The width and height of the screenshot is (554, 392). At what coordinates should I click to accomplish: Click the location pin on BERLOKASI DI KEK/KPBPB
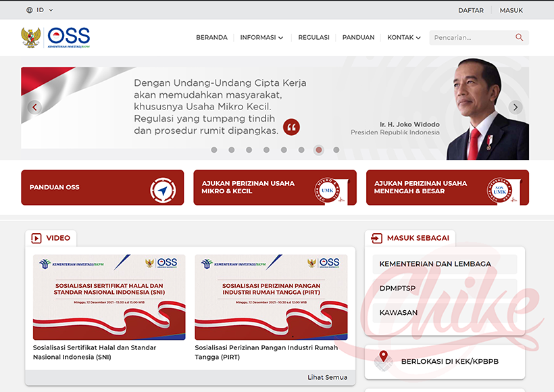pyautogui.click(x=384, y=357)
